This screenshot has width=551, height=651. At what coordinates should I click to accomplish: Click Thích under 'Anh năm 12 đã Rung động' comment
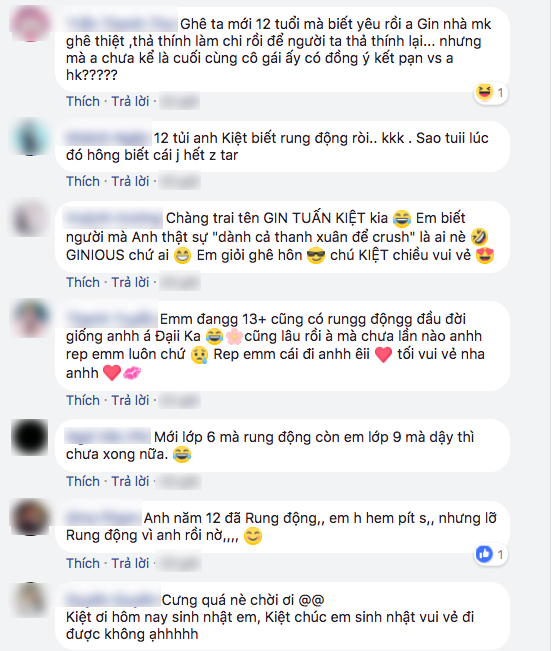pos(83,563)
